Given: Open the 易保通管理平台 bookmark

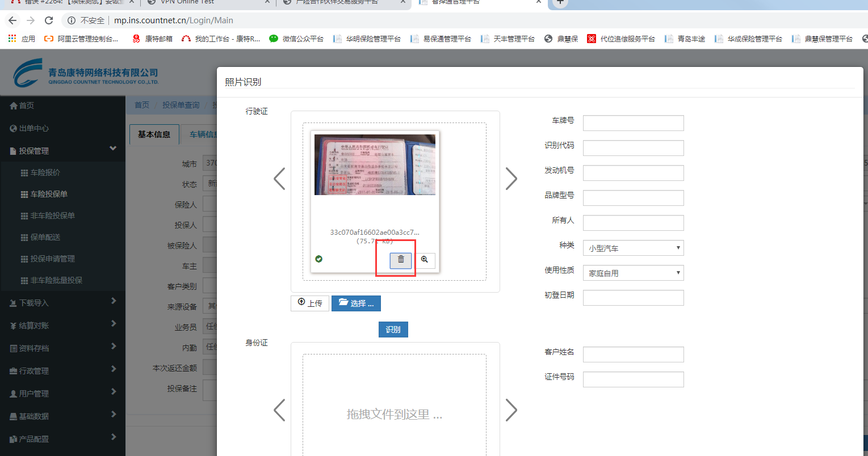Looking at the screenshot, I should pyautogui.click(x=441, y=39).
